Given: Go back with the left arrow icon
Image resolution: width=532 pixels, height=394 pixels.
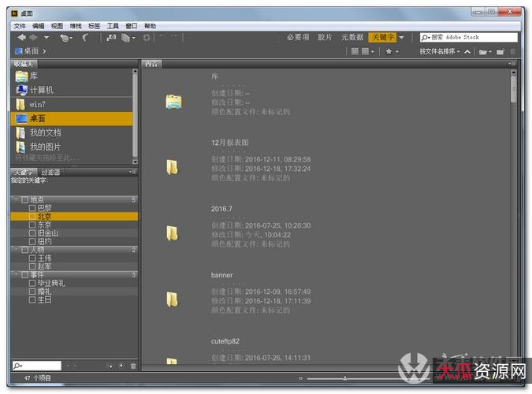Looking at the screenshot, I should click(x=21, y=37).
